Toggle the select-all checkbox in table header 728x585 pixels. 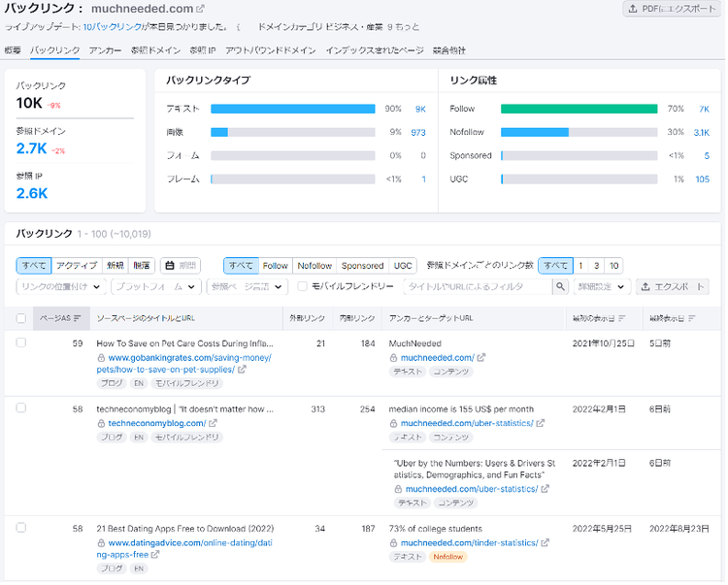[21, 319]
